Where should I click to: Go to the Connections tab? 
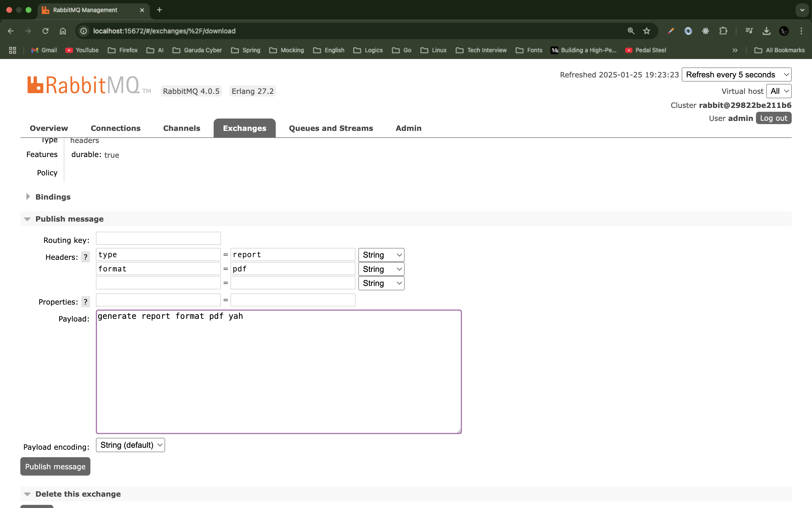[x=116, y=128]
